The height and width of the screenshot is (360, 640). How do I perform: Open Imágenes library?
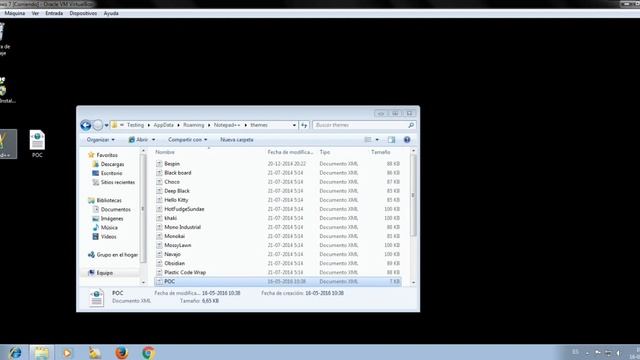112,218
